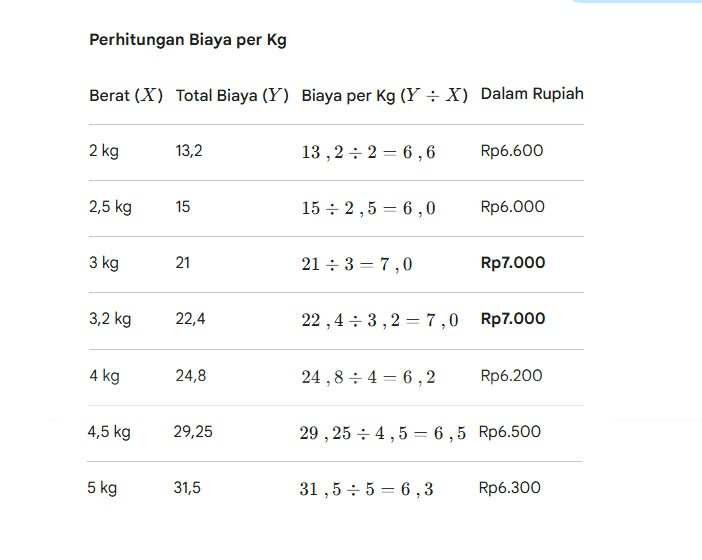The width and height of the screenshot is (702, 560).
Task: Select the "Berat (X)" column header
Action: [x=126, y=96]
